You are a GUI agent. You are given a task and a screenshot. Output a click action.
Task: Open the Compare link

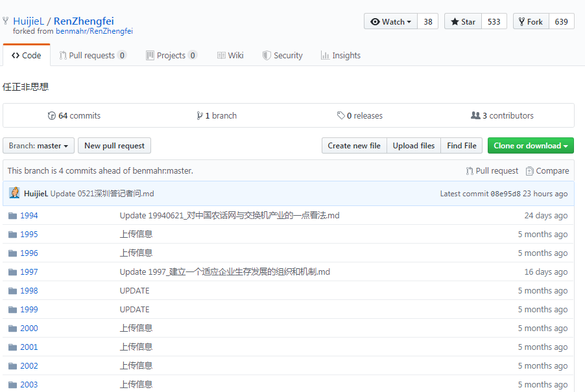[547, 171]
